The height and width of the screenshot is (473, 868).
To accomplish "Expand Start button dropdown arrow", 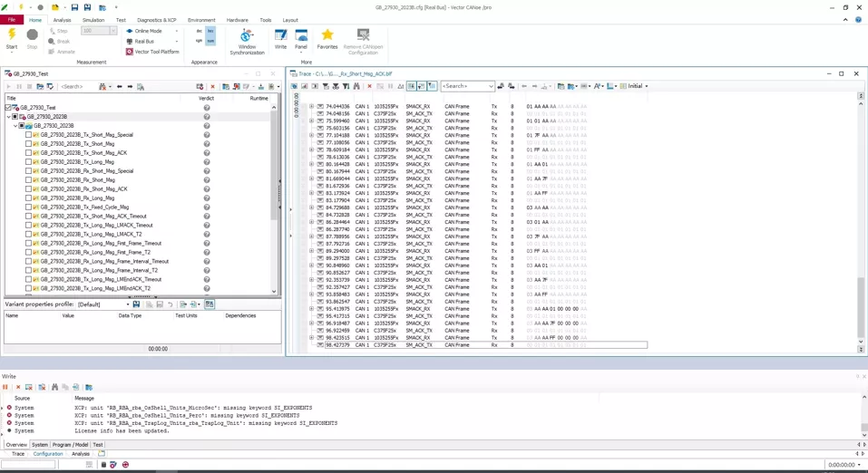I will click(12, 52).
